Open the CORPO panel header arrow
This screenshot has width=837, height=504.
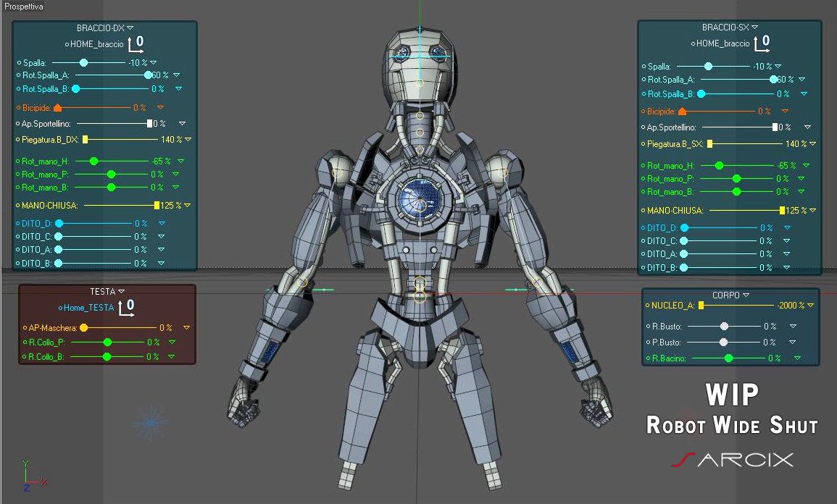(x=746, y=295)
